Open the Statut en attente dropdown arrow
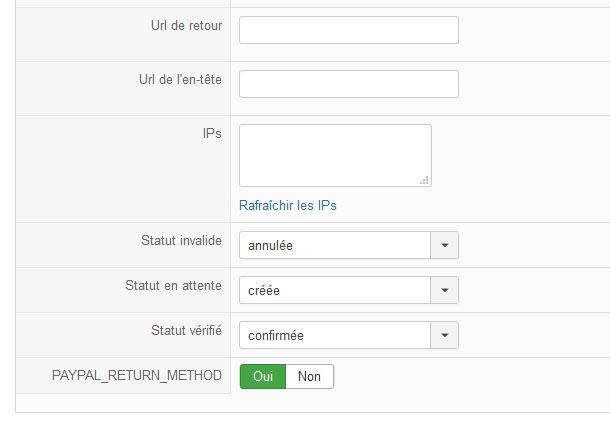This screenshot has width=610, height=432. click(x=445, y=290)
